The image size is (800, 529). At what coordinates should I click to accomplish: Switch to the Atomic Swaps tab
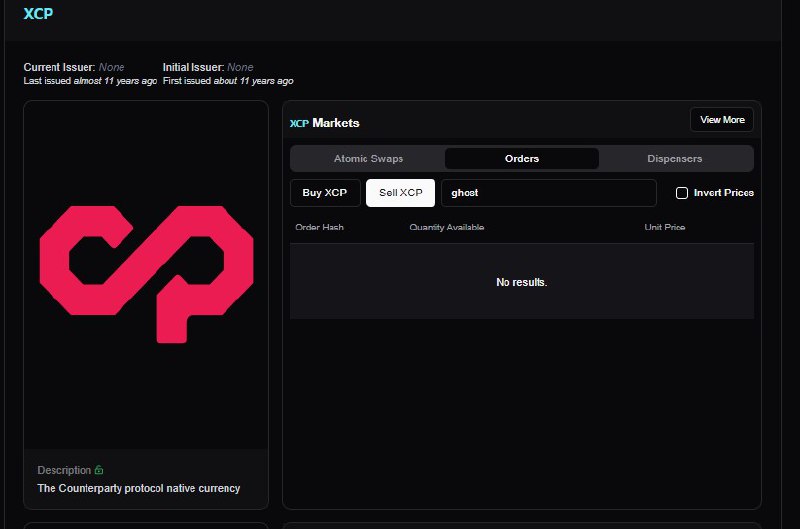click(368, 159)
